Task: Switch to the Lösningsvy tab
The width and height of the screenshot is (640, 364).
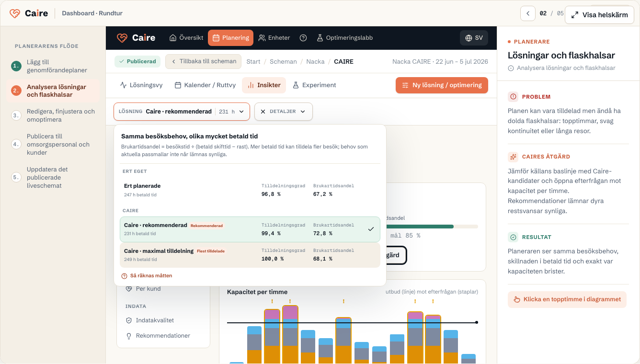Action: [x=141, y=85]
